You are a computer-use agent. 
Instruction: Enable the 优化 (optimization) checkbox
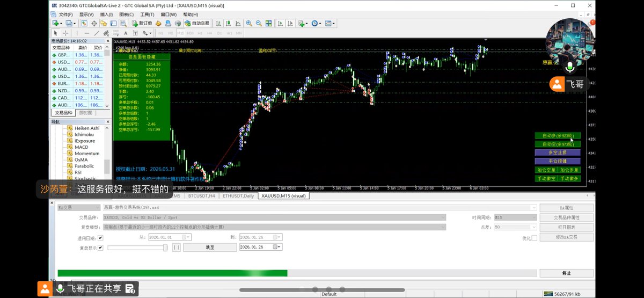click(533, 238)
